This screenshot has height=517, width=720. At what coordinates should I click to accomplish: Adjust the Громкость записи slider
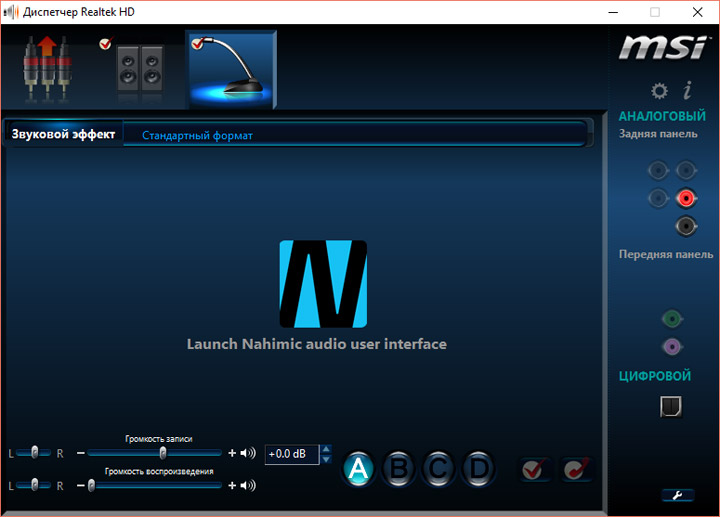coord(154,453)
